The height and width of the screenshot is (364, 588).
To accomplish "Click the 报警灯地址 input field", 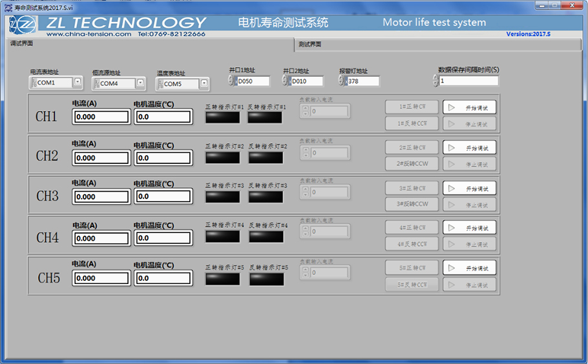I will click(x=362, y=81).
